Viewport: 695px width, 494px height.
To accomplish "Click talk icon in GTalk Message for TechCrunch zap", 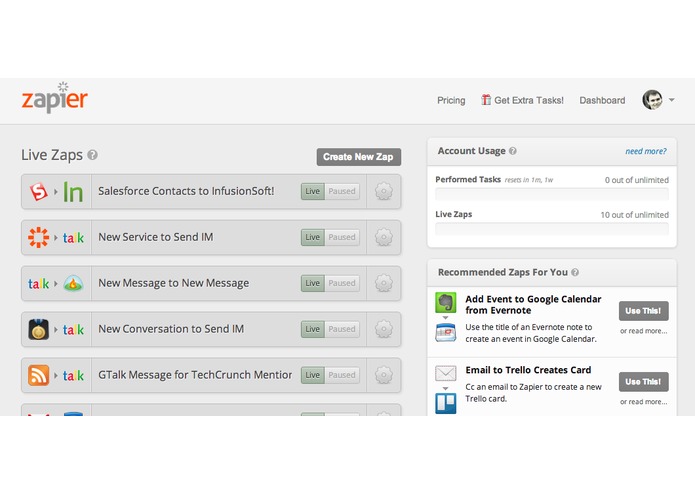I will coord(73,376).
